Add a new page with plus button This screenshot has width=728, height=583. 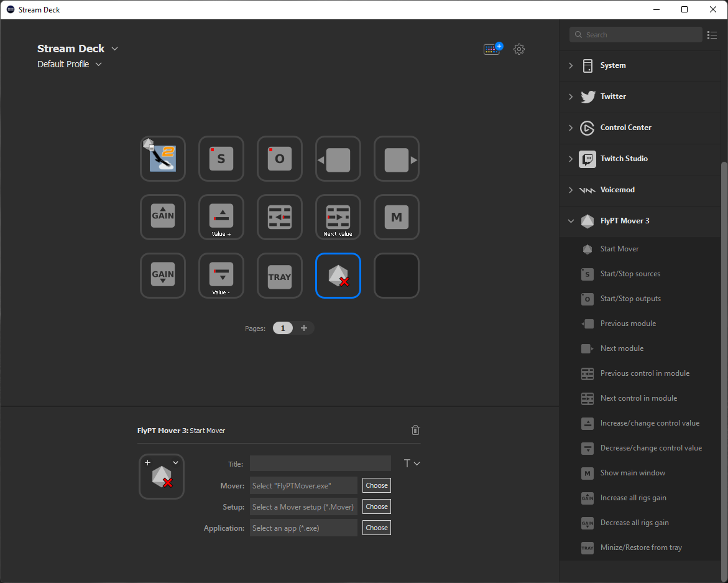304,328
